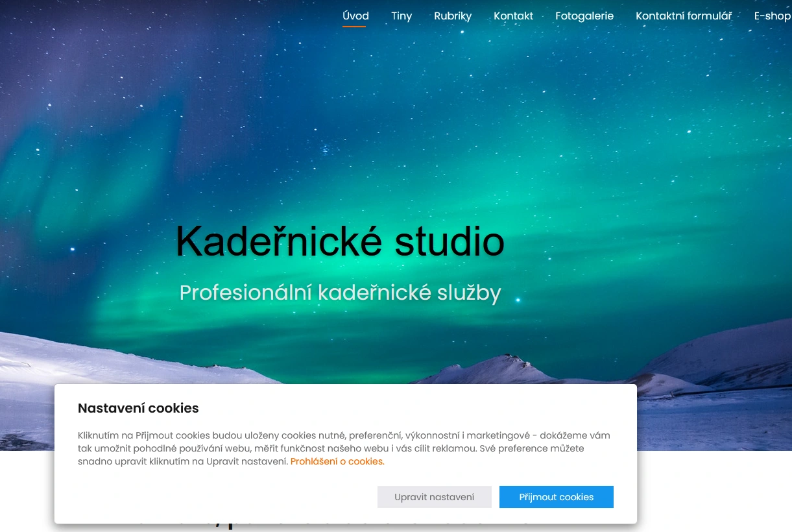This screenshot has height=532, width=792.
Task: Click the Kadeřnické studio main heading
Action: click(340, 242)
